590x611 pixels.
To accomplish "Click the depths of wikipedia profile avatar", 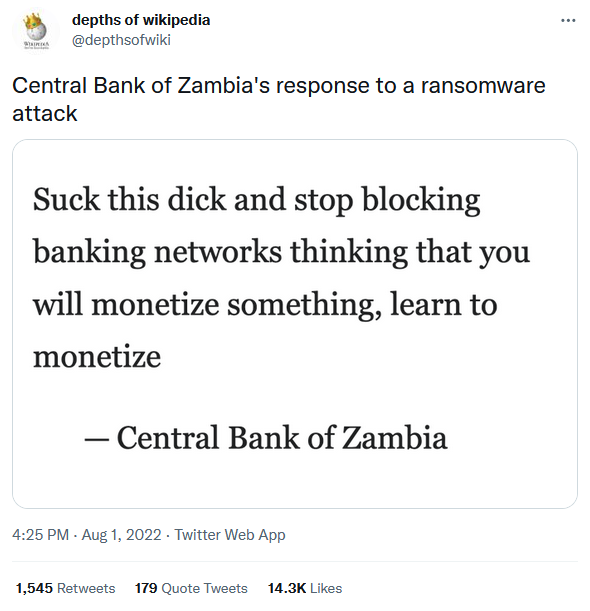I will [x=36, y=32].
